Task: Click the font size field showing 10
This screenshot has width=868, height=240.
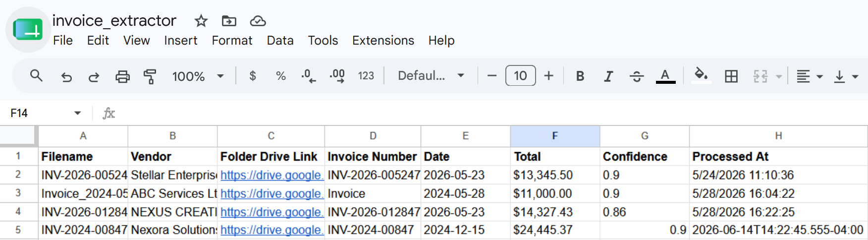Action: (520, 76)
